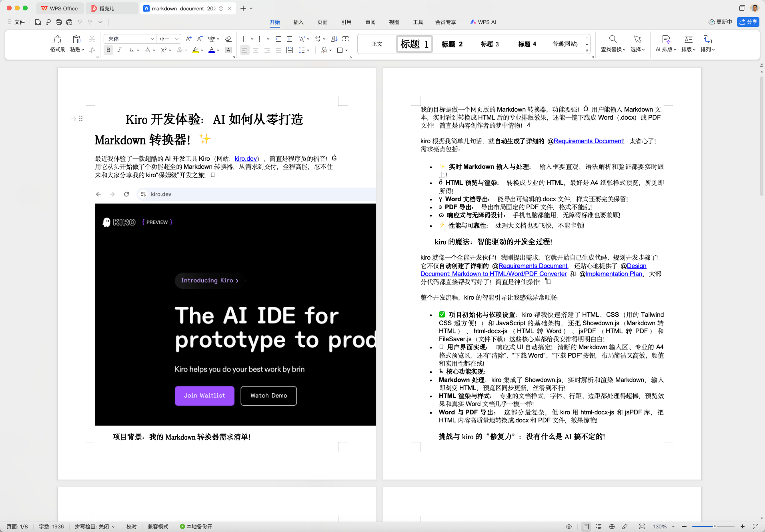Toggle align right
The image size is (765, 532).
tap(267, 50)
